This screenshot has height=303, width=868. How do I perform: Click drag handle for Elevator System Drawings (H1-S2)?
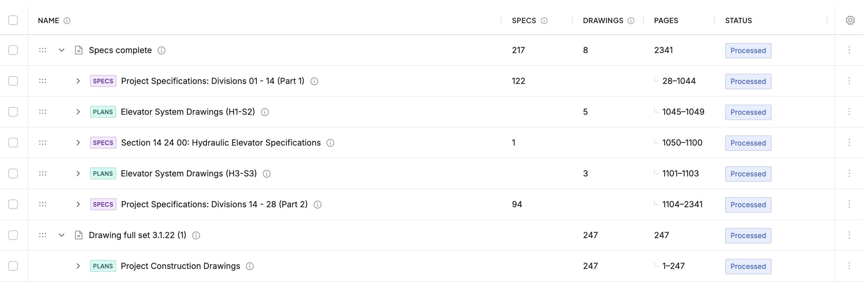[x=42, y=112]
